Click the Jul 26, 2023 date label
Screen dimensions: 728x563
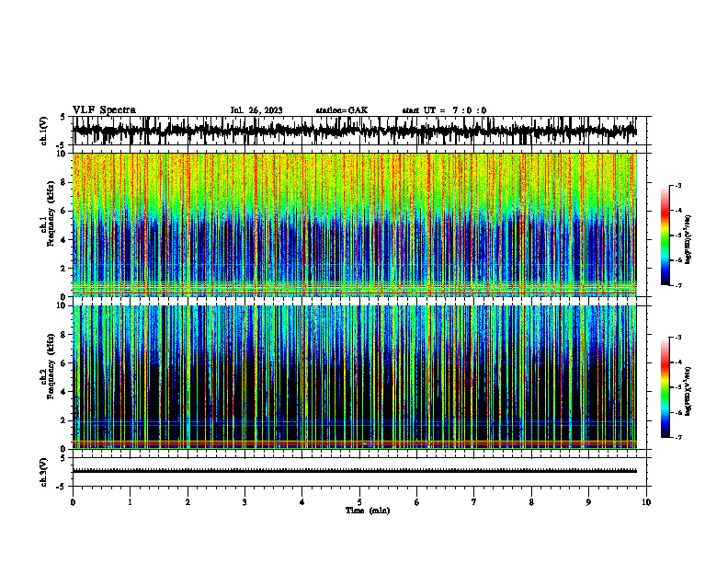pyautogui.click(x=256, y=110)
